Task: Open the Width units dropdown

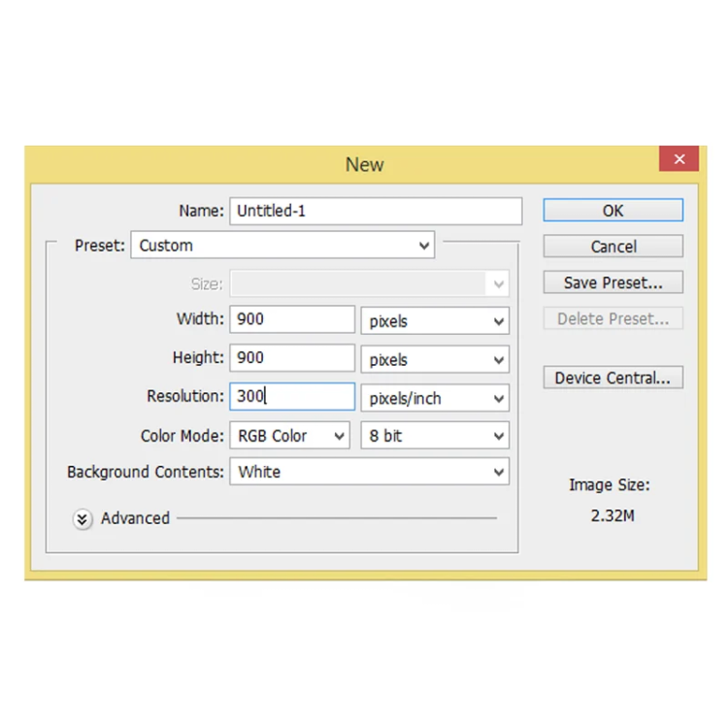Action: (x=435, y=321)
